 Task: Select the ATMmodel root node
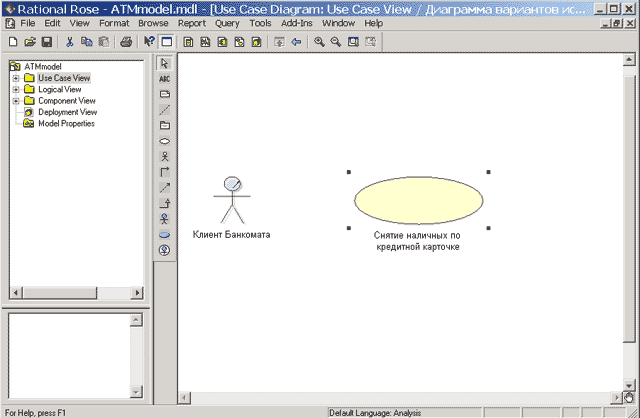point(42,67)
